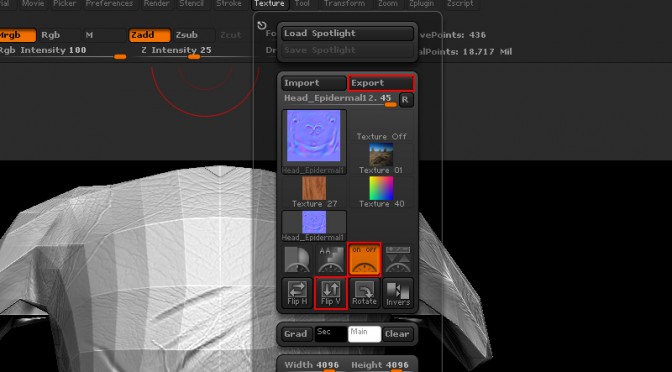Adjust the Height 4096 slider
Screen dimensions: 672x372
[x=381, y=366]
